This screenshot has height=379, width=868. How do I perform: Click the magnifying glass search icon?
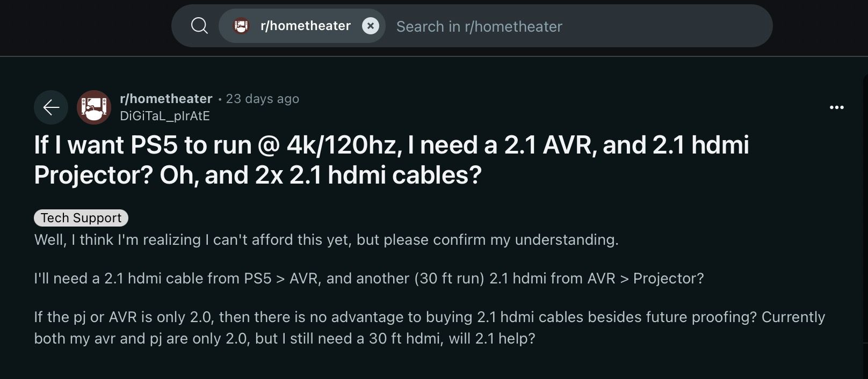click(199, 26)
